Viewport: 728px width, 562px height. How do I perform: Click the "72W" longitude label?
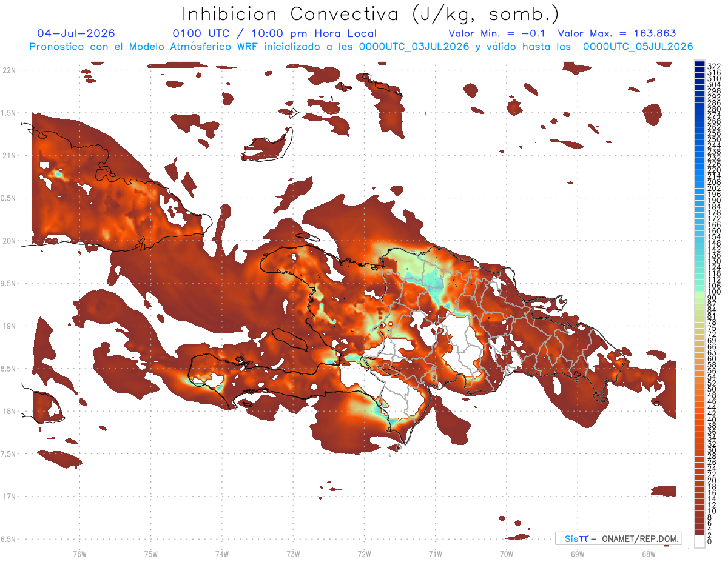pyautogui.click(x=364, y=553)
